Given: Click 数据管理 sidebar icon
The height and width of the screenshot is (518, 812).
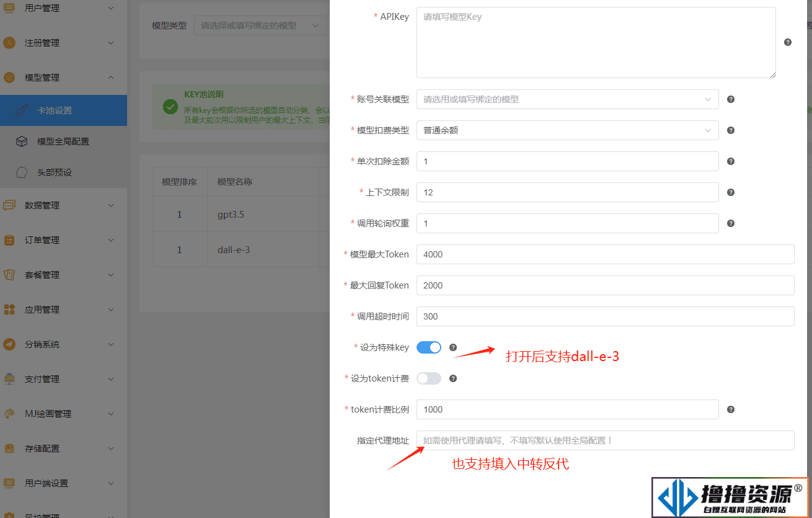Looking at the screenshot, I should (9, 205).
